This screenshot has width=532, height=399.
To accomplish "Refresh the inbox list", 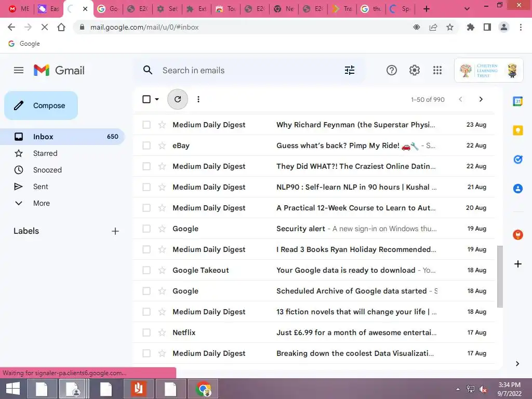I will click(x=178, y=99).
